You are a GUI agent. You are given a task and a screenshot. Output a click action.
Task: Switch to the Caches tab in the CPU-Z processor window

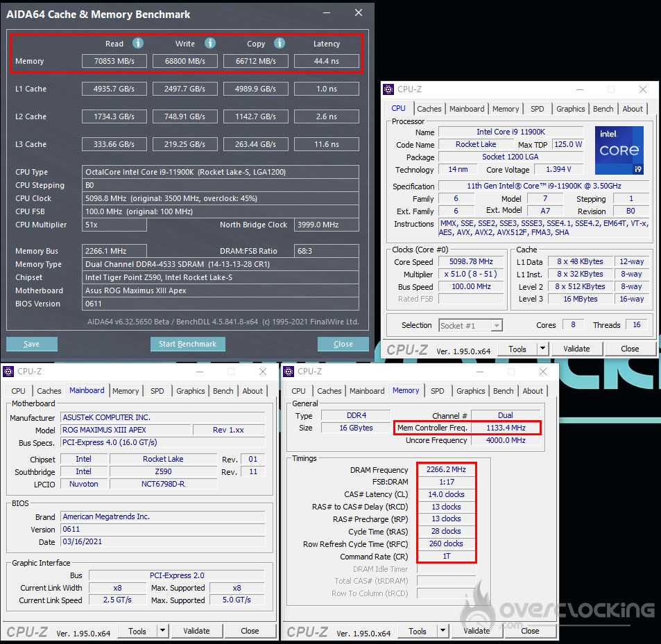click(429, 109)
